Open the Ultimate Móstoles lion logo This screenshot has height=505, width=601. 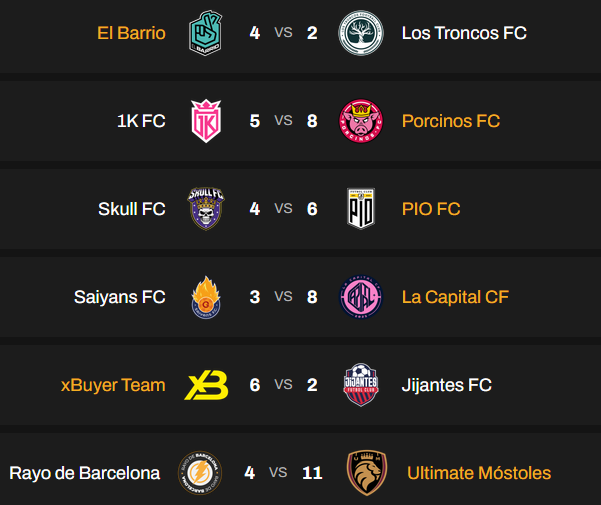366,473
